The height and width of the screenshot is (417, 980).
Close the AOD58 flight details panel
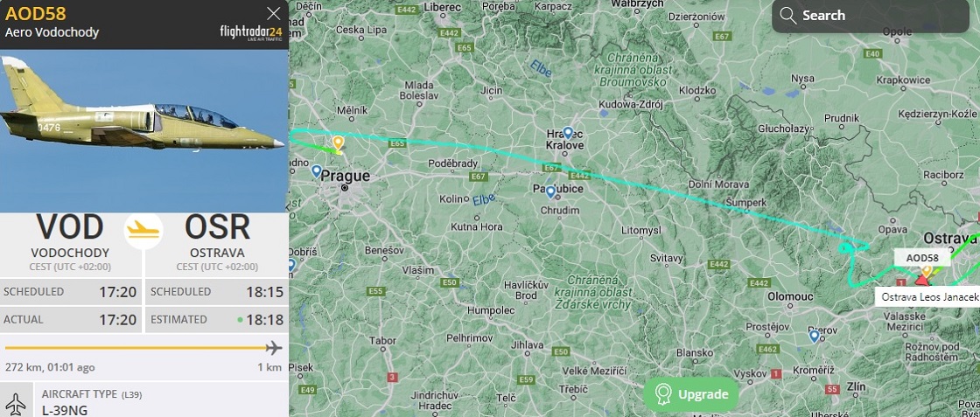click(273, 14)
